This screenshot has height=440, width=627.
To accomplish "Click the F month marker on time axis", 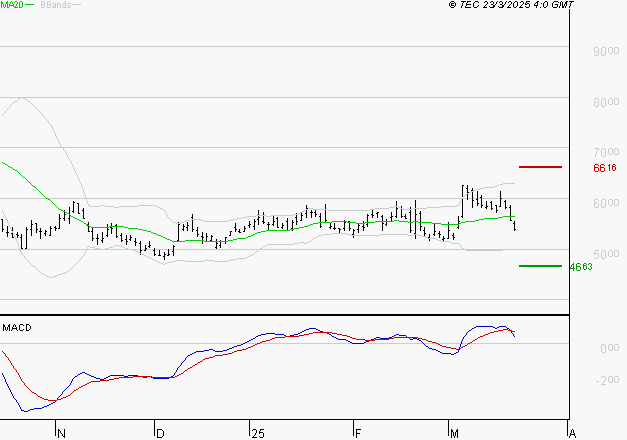I will 357,433.
